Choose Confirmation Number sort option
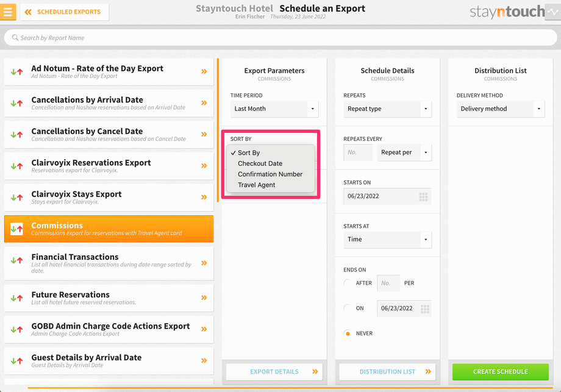 (271, 174)
